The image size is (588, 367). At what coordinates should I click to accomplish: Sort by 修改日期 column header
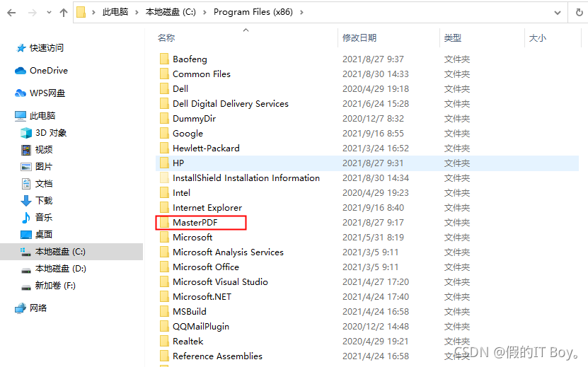click(359, 38)
